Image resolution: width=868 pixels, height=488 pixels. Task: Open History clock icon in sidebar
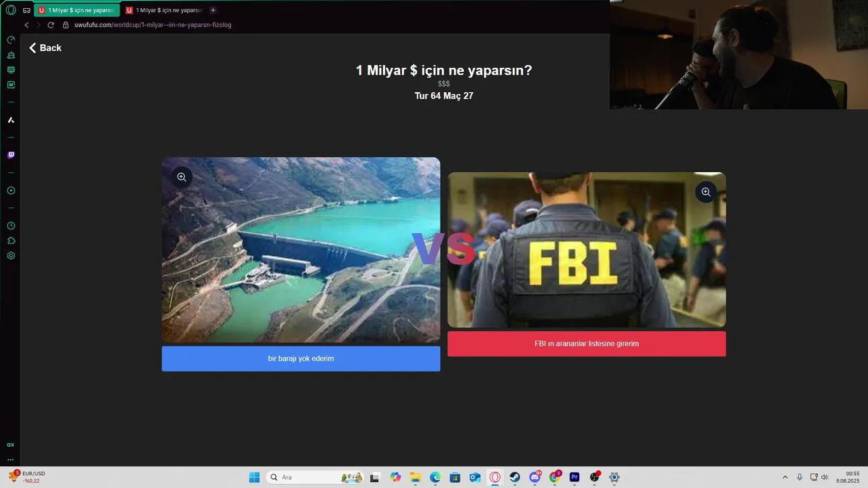[11, 226]
